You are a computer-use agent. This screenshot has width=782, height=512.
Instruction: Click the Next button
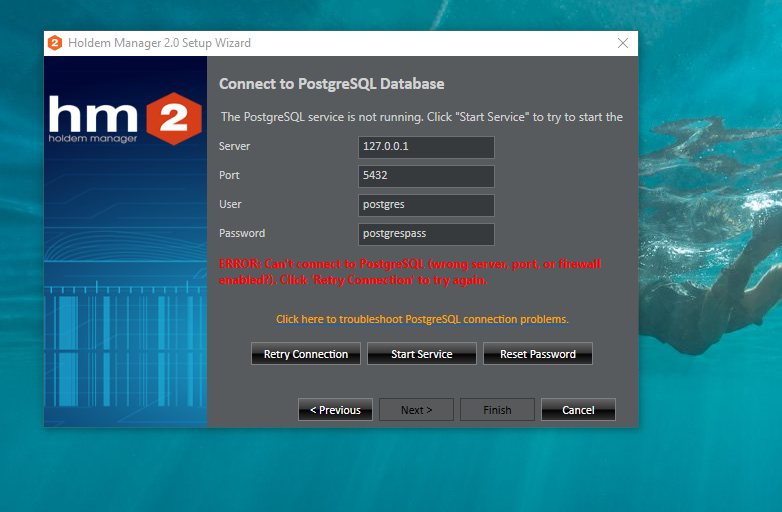coord(416,409)
